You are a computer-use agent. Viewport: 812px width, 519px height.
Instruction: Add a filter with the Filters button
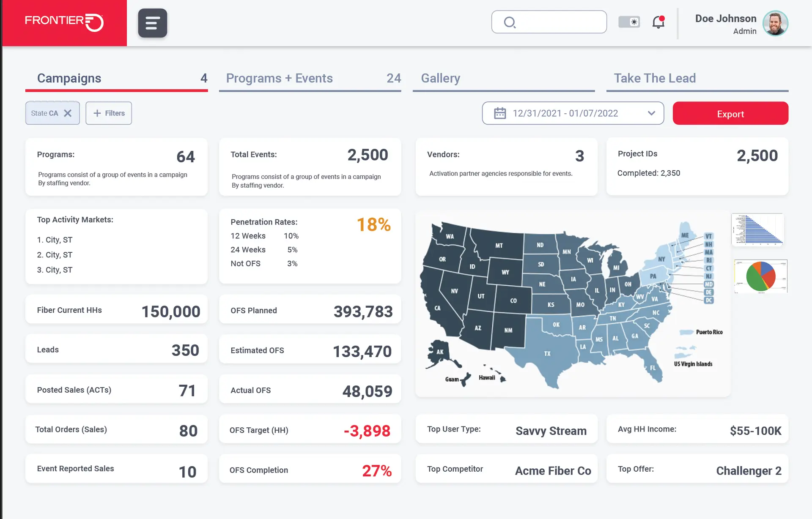pyautogui.click(x=109, y=113)
